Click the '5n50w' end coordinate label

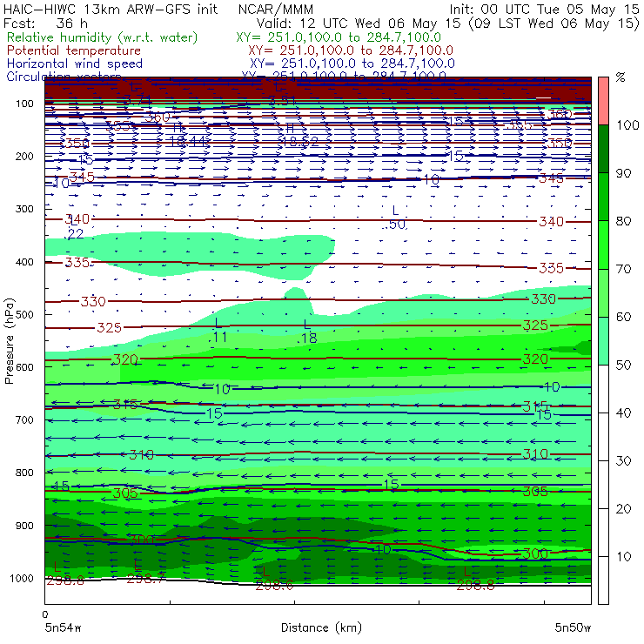click(x=573, y=627)
